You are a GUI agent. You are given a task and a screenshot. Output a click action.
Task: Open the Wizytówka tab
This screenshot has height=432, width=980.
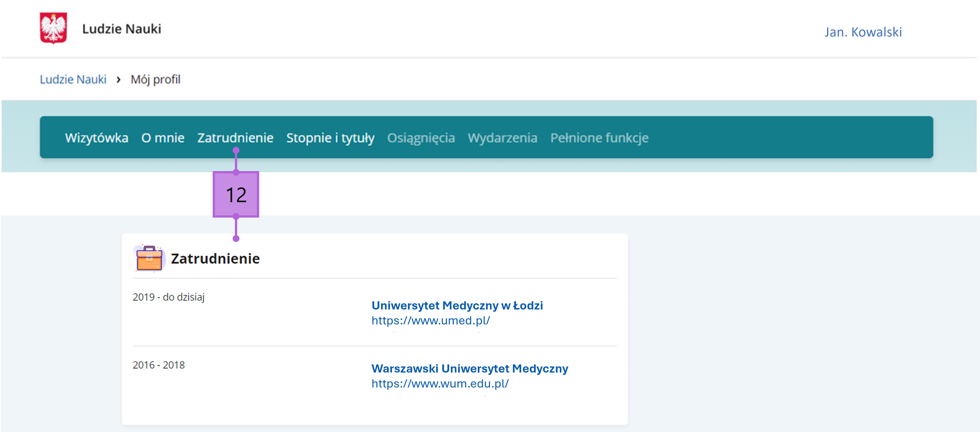(97, 138)
